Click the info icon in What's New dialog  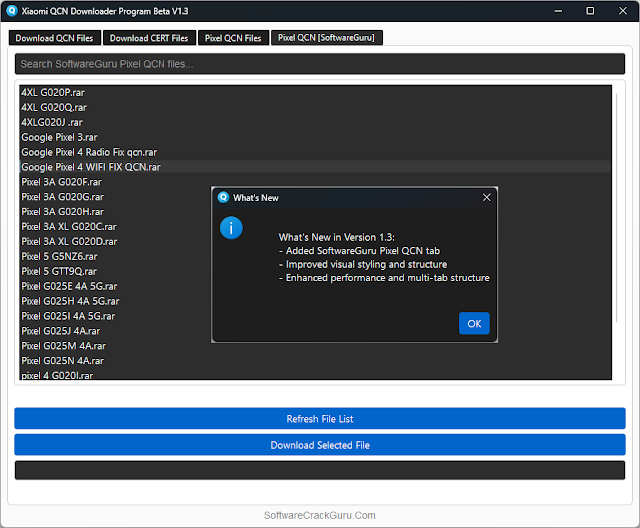click(231, 228)
